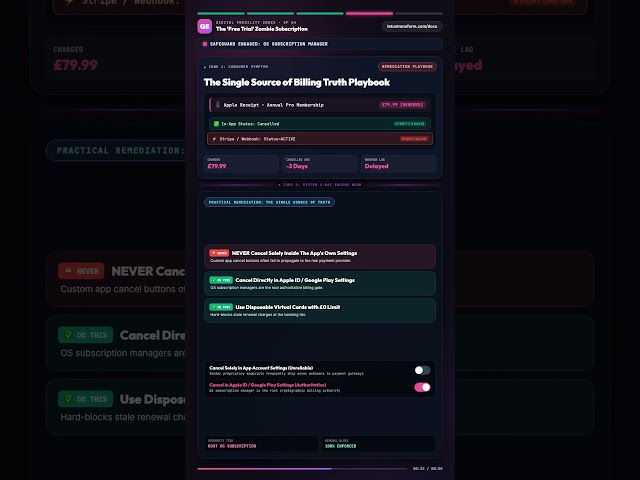Screen dimensions: 640x480
Task: Click the Charged £79.99 stat in front card
Action: pos(240,164)
